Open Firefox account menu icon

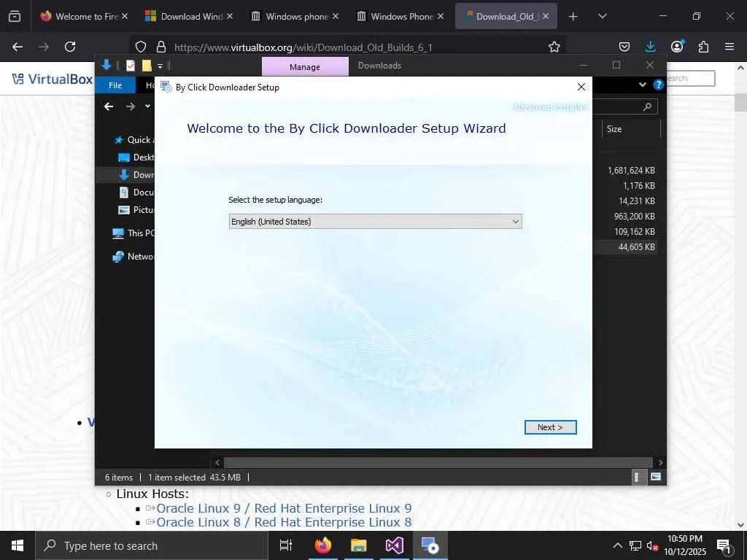tap(677, 47)
